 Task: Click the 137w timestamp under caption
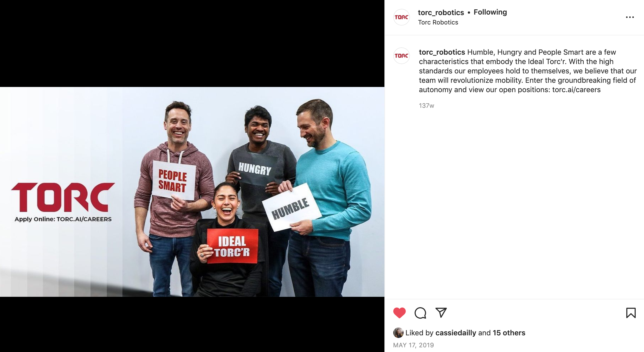pos(426,106)
